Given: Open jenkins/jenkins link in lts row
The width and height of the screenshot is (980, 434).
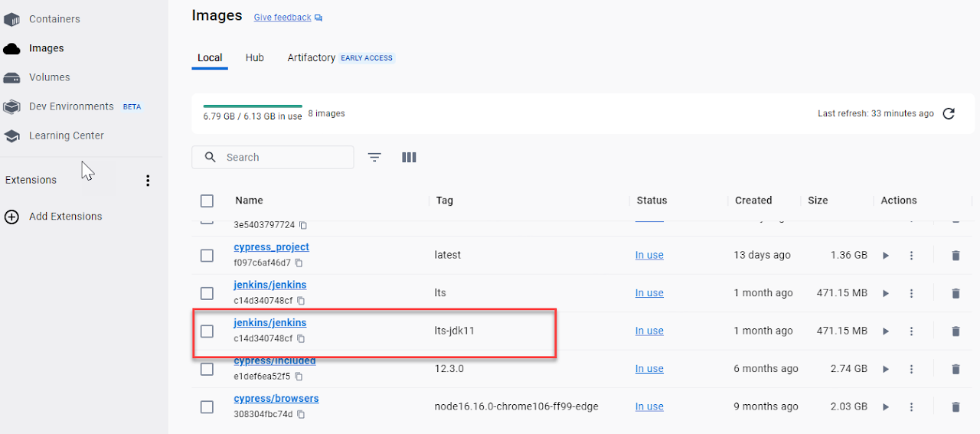Looking at the screenshot, I should pyautogui.click(x=270, y=285).
